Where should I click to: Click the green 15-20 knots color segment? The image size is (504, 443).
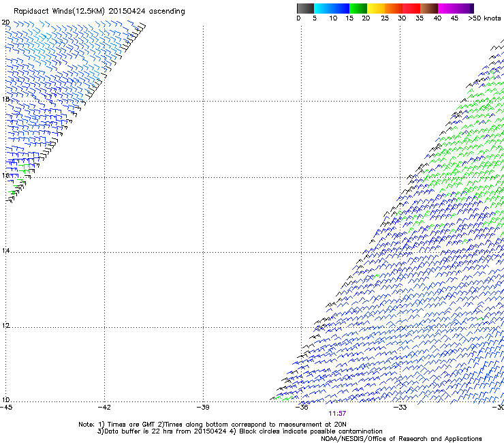(x=358, y=8)
